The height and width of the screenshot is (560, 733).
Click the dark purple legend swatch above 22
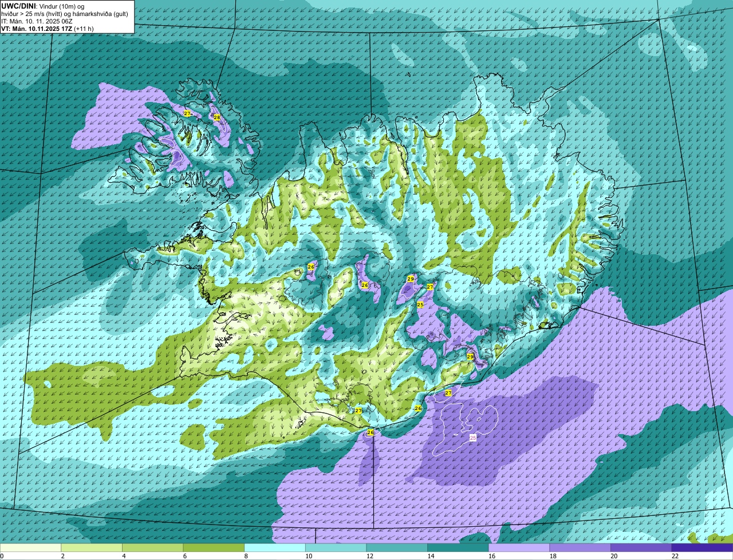[x=703, y=548]
